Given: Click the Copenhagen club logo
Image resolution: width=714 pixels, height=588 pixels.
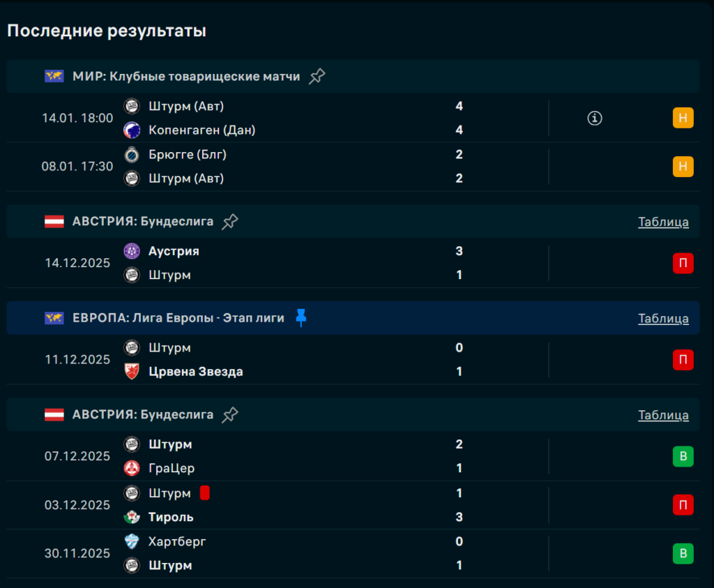Looking at the screenshot, I should coord(131,130).
